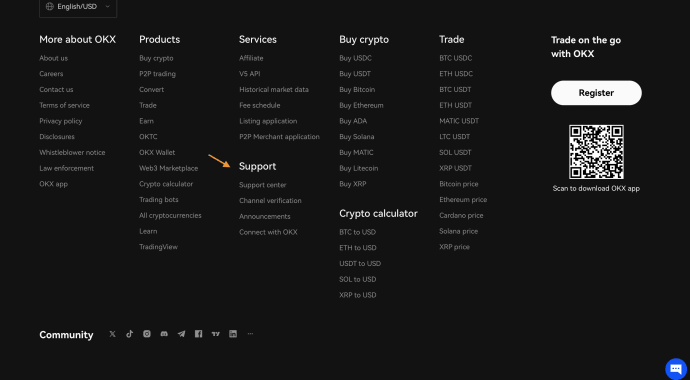Screen dimensions: 690x380
Task: Open the Channel verification link
Action: coord(270,201)
